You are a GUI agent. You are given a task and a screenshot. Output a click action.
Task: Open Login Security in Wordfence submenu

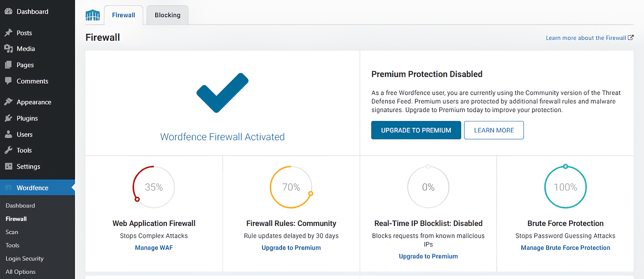pos(25,258)
